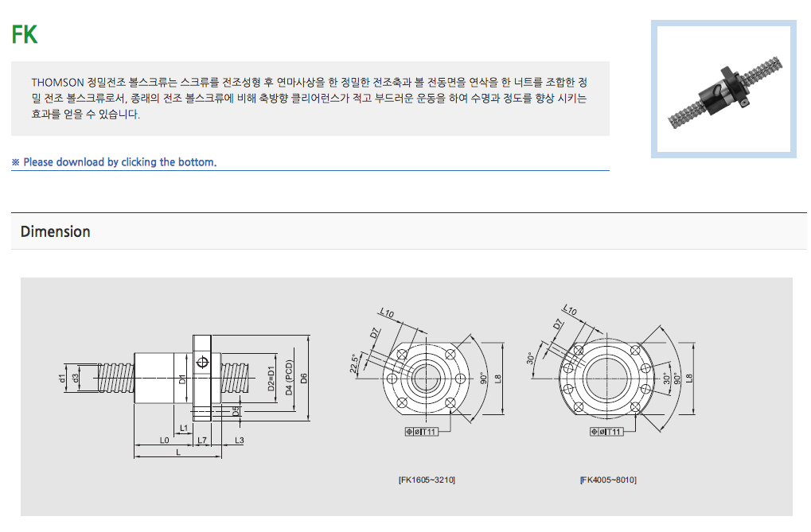
Task: Click the L3 dimension label in side view
Action: click(239, 440)
